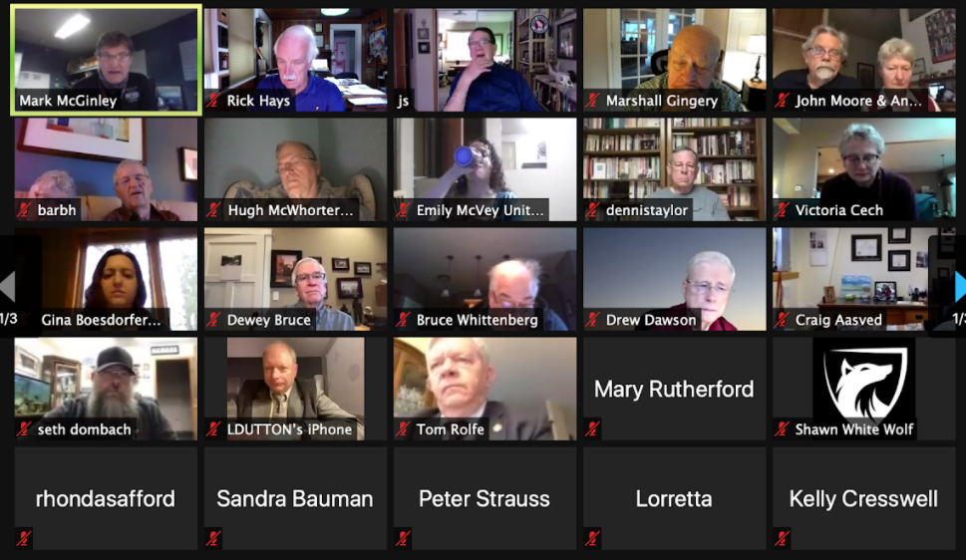Click the muted mic icon on Peter Strauss's tile
The image size is (966, 560).
click(403, 538)
